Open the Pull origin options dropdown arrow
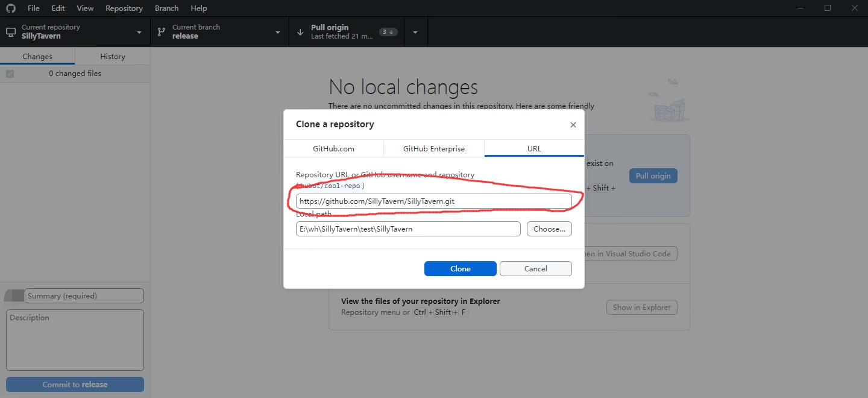 pyautogui.click(x=415, y=33)
